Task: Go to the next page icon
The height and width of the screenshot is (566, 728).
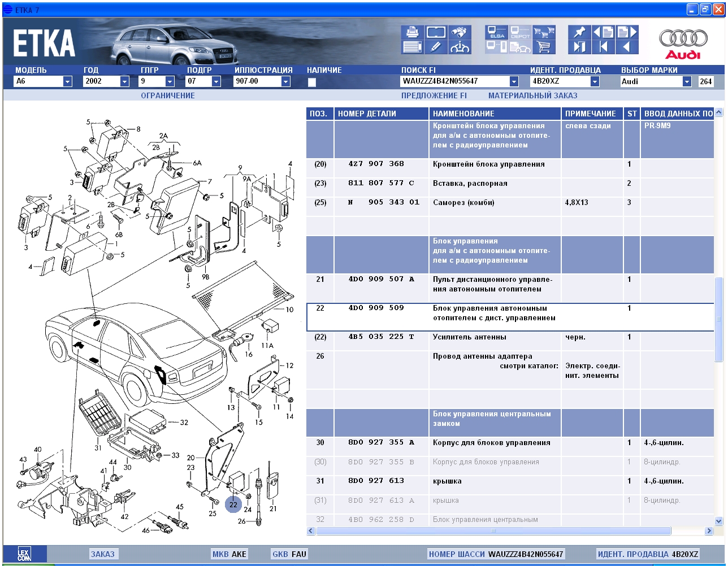Action: [x=627, y=32]
